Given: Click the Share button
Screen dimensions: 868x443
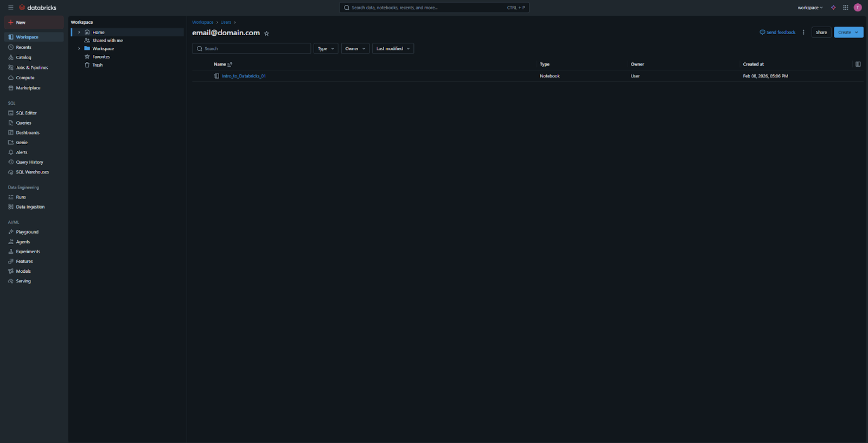Looking at the screenshot, I should [x=821, y=33].
